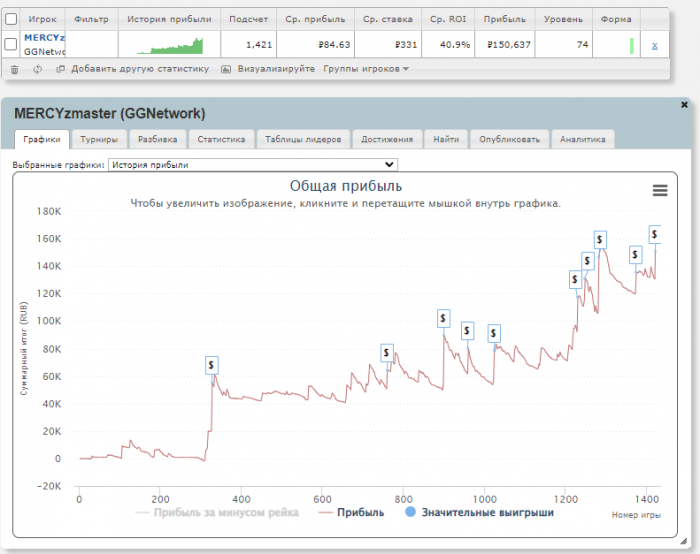700x554 pixels.
Task: Open the Турниры tab
Action: pos(99,139)
